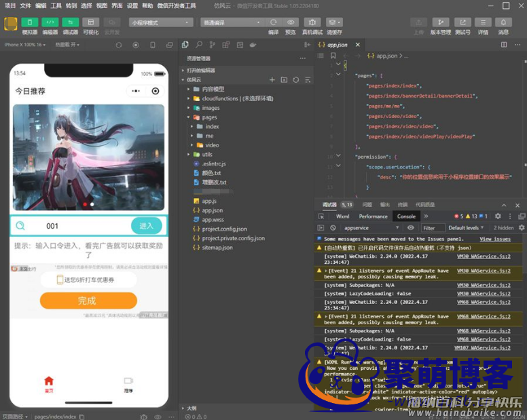Open the source control branch icon

[212, 45]
